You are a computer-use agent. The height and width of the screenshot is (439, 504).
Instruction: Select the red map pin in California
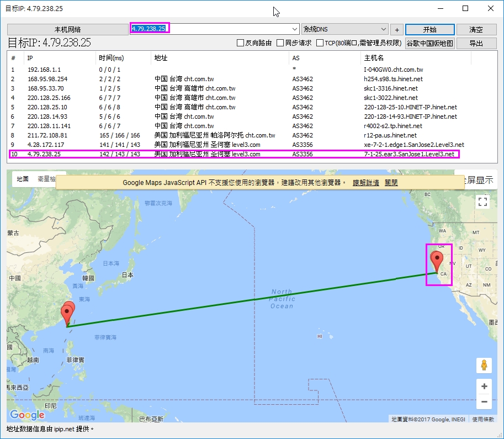pos(437,261)
